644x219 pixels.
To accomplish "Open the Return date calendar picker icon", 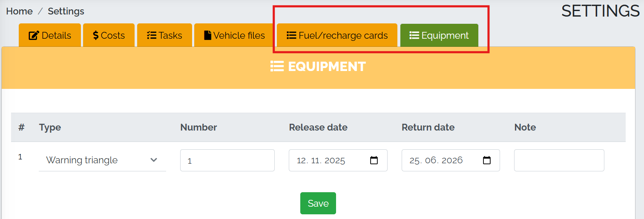I will pyautogui.click(x=486, y=160).
